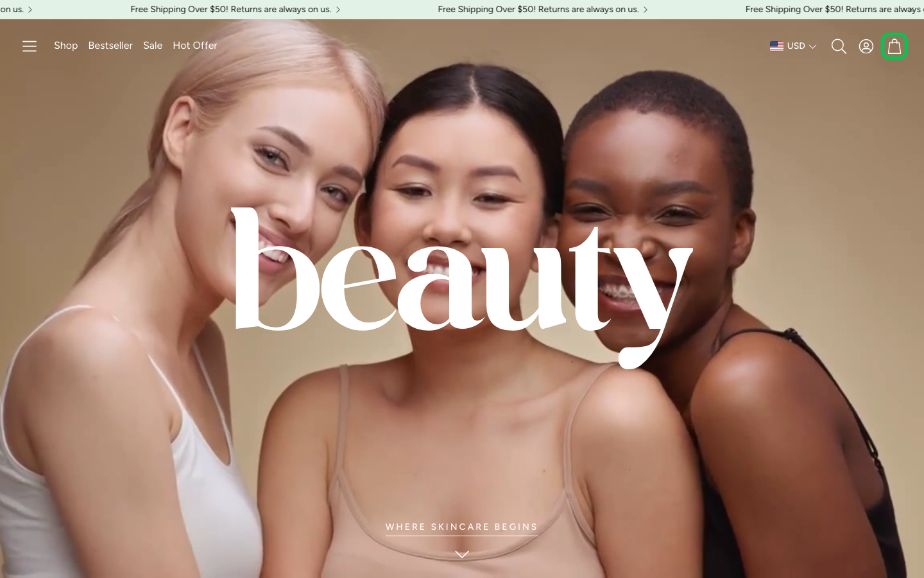Click the large beauty hero title
Screen dimensions: 924x578
point(461,287)
